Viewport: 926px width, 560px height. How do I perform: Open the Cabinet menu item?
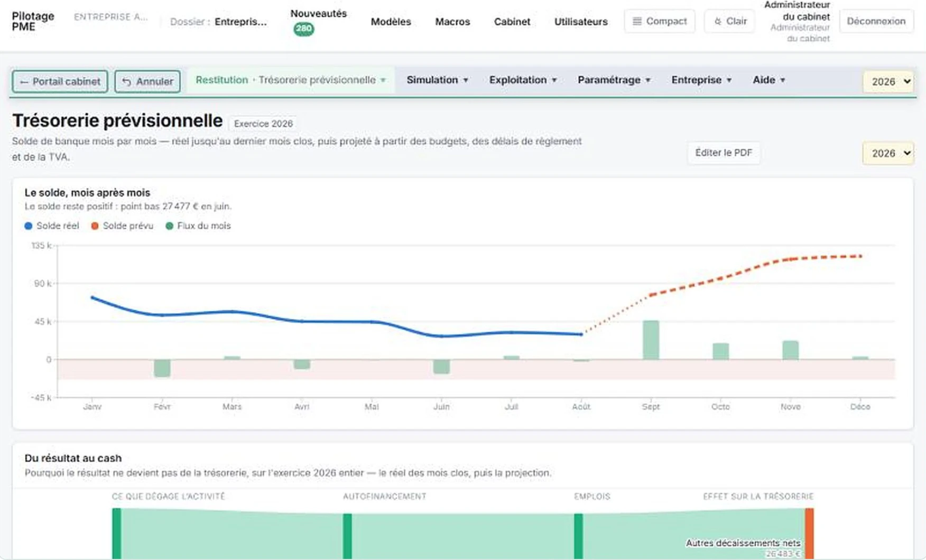click(512, 22)
